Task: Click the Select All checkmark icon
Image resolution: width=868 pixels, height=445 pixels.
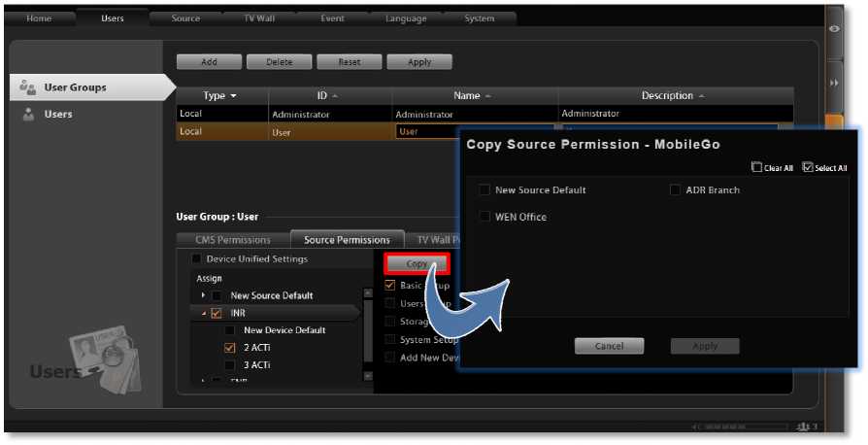Action: point(808,168)
